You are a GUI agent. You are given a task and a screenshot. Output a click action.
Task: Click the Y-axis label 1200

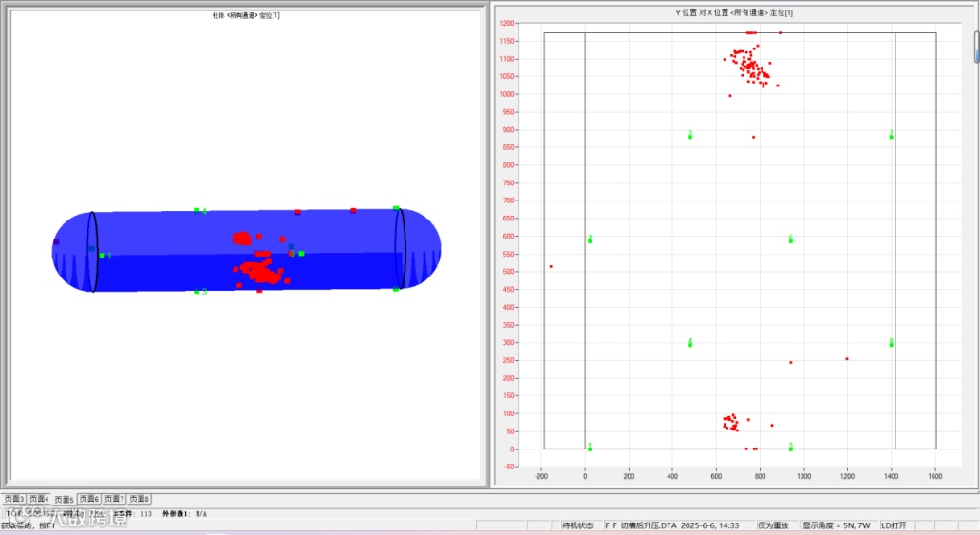[507, 24]
